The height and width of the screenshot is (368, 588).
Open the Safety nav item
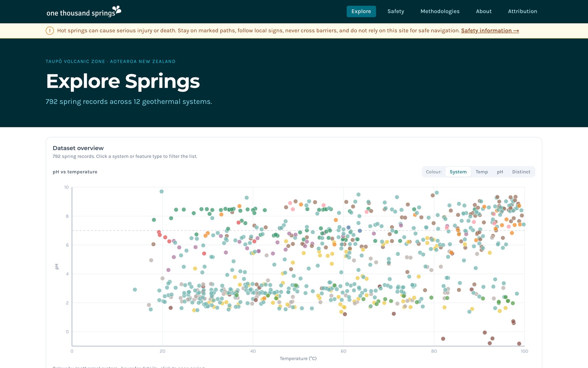pos(396,11)
